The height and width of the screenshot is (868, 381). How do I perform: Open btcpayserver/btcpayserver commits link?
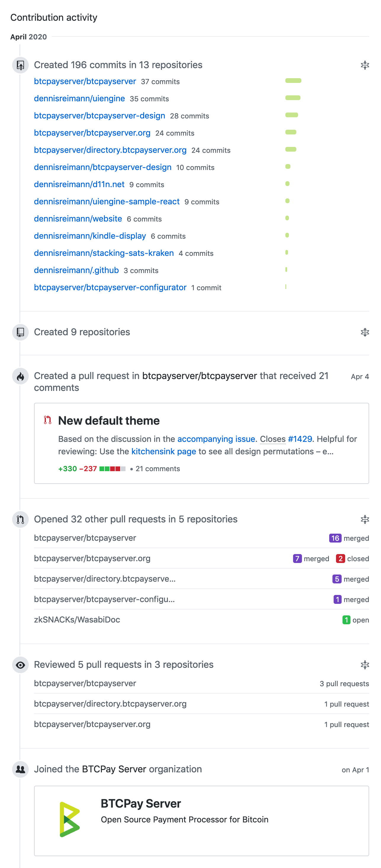[85, 81]
